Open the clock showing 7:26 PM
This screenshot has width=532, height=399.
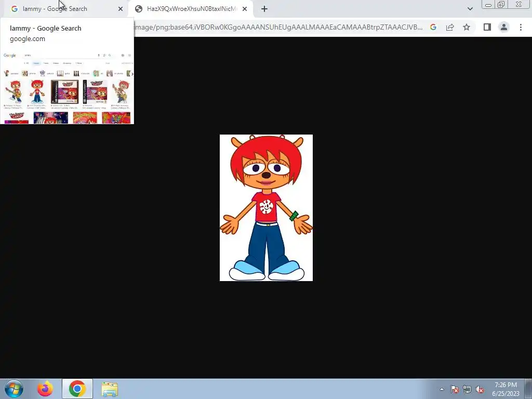pos(506,389)
